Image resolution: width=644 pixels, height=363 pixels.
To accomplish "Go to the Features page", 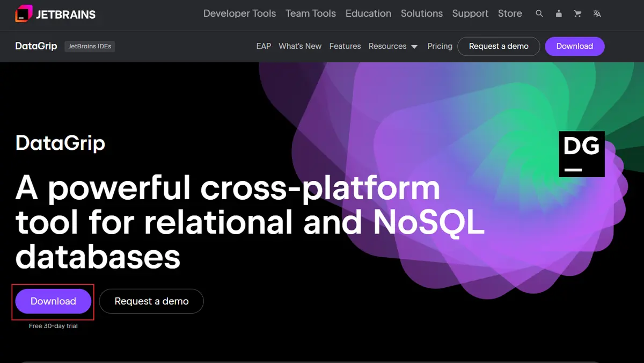I will (x=345, y=46).
